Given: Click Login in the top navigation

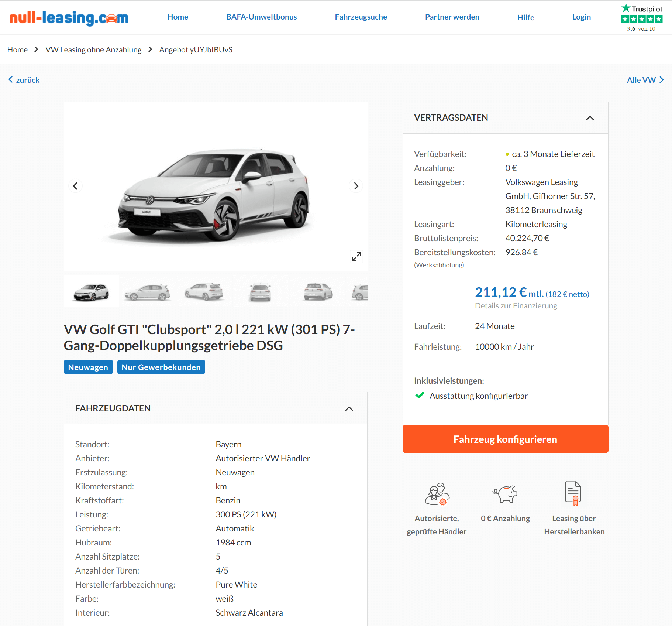Looking at the screenshot, I should coord(582,17).
